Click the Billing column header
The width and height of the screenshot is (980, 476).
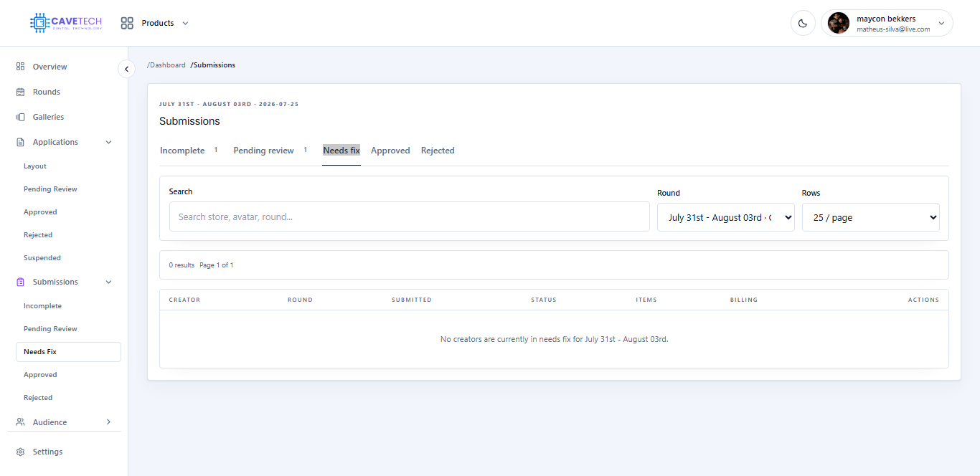744,300
